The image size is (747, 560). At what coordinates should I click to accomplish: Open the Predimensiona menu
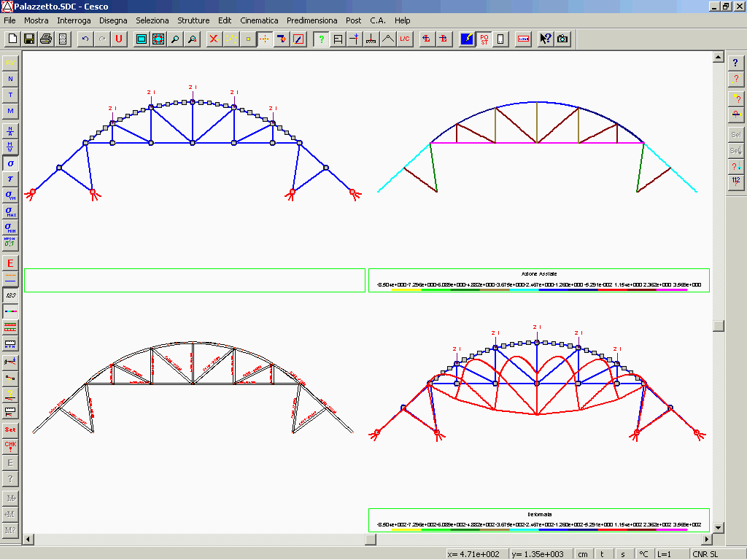tap(311, 20)
